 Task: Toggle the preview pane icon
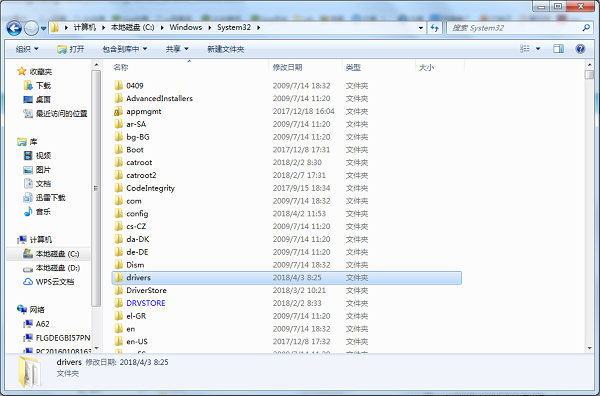[558, 49]
